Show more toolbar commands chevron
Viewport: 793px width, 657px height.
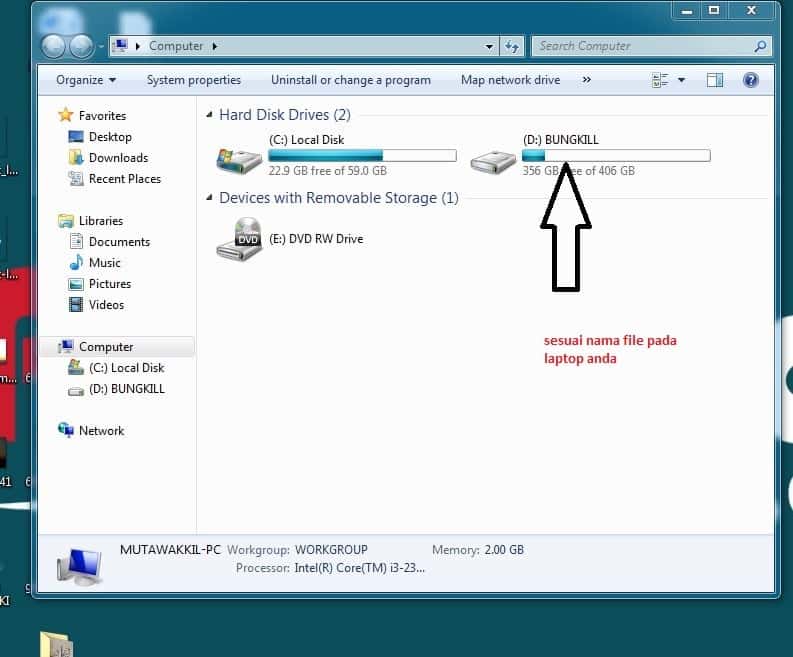tap(587, 79)
